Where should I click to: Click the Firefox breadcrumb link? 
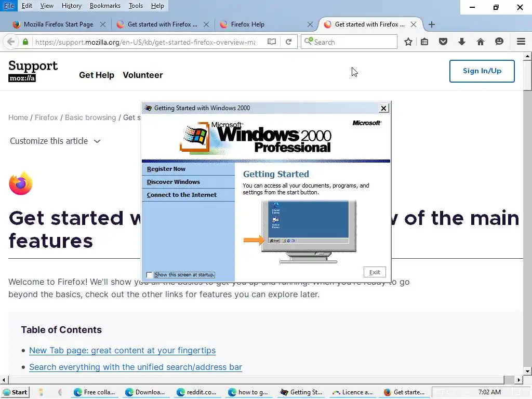46,117
